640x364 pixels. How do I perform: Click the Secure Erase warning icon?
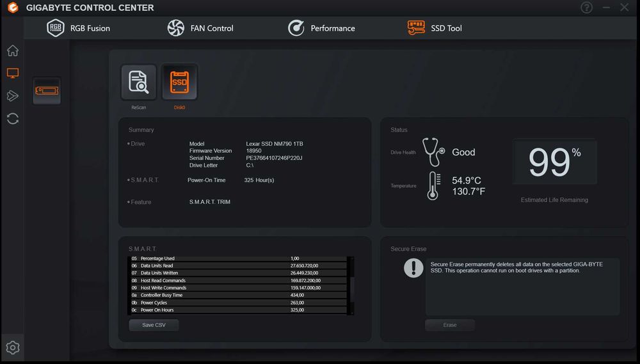(413, 268)
